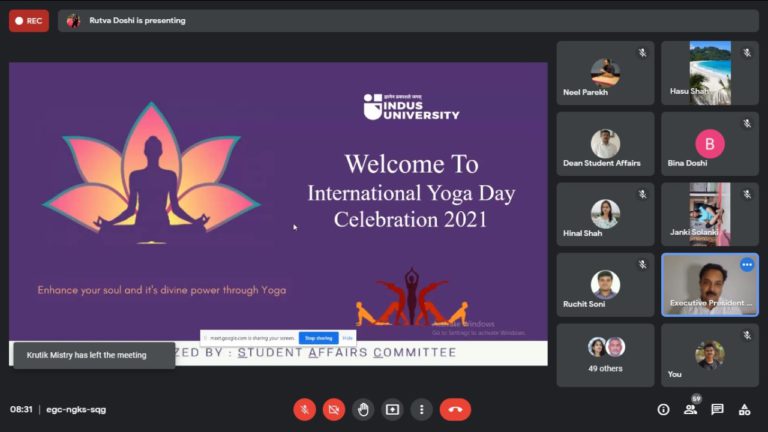Click the 'Rutva Doshi is presenting' banner

point(408,21)
